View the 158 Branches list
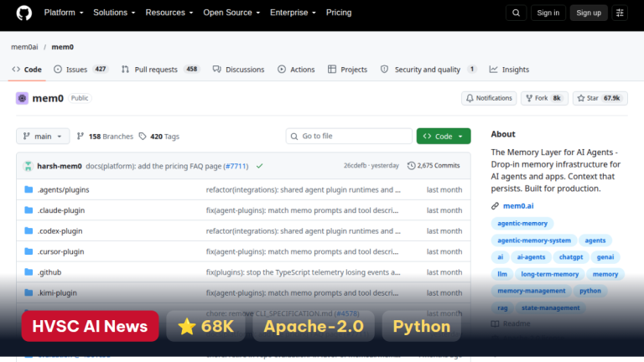This screenshot has height=362, width=644. coord(105,137)
